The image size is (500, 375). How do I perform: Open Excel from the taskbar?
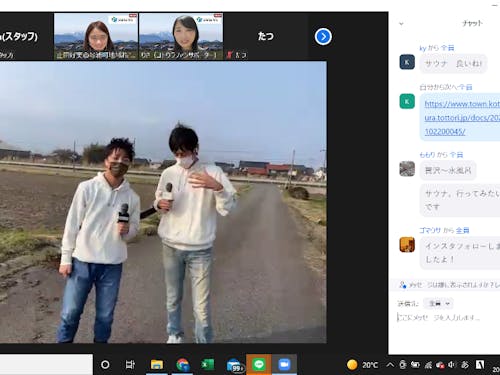click(208, 365)
